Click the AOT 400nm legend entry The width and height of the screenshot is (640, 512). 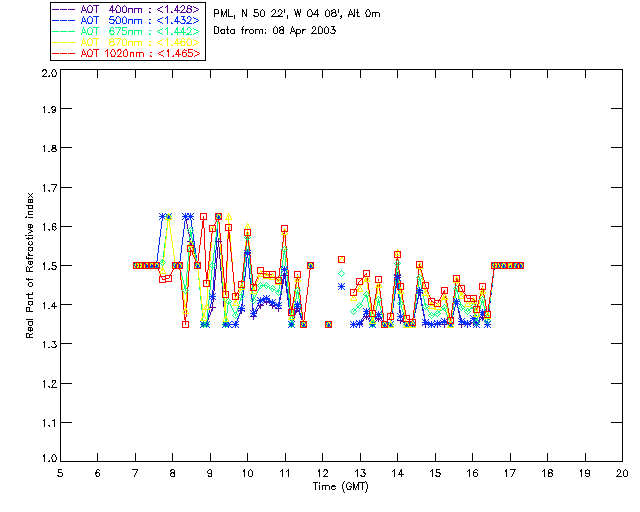(127, 9)
